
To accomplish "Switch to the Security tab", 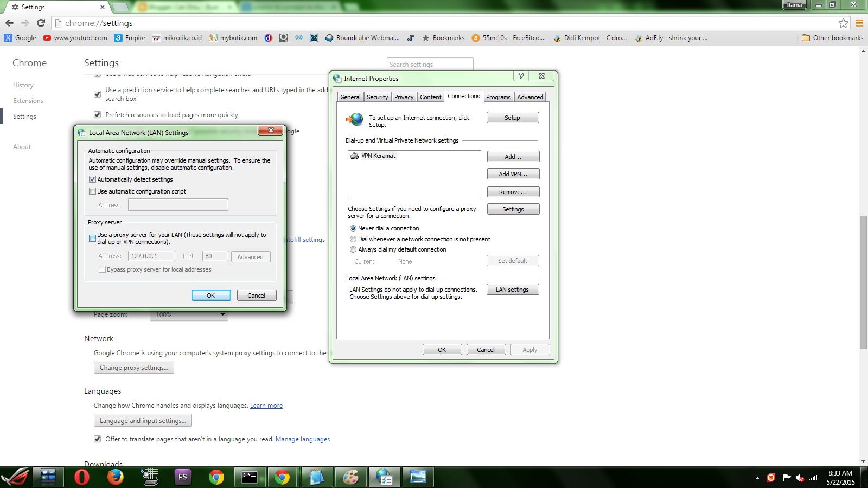I will [377, 97].
